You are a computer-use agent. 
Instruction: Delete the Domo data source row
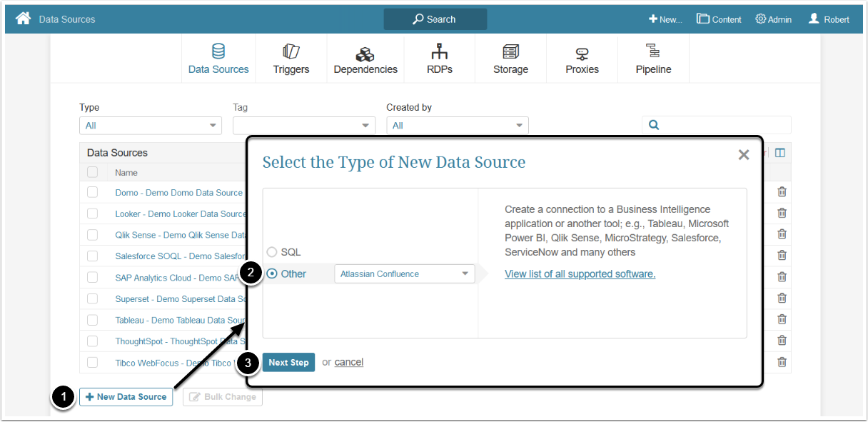tap(782, 191)
